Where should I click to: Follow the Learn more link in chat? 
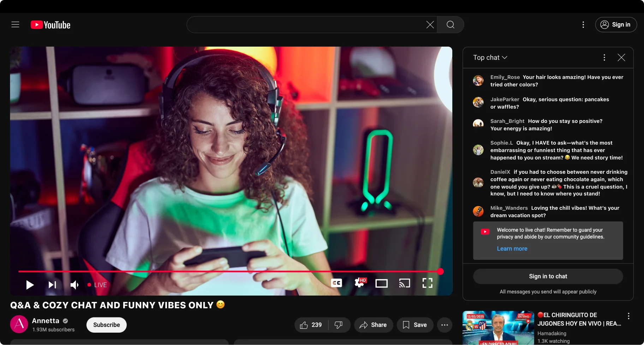(x=512, y=249)
